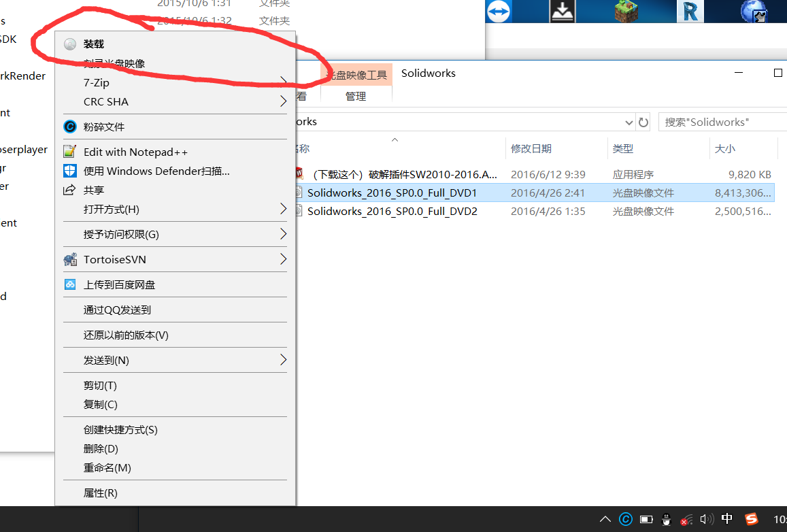Click the blue shredder icon beside 粉碎文件
787x532 pixels.
(x=70, y=127)
